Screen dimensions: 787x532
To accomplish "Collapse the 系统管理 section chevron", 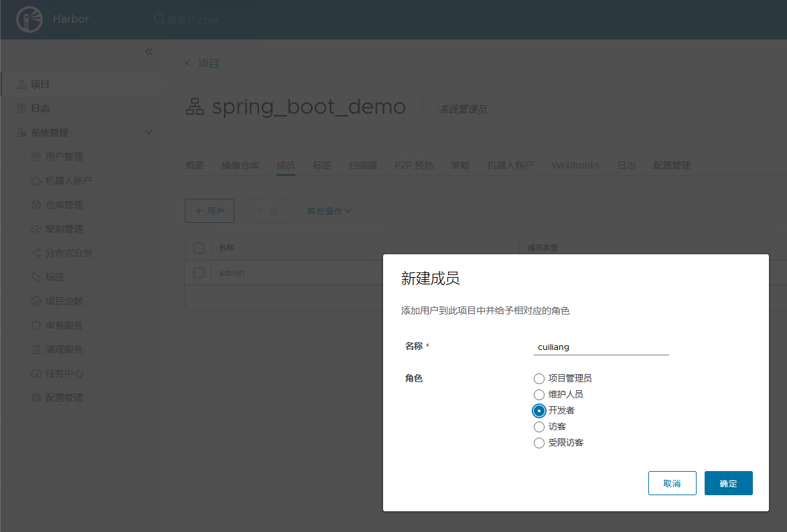I will (149, 132).
